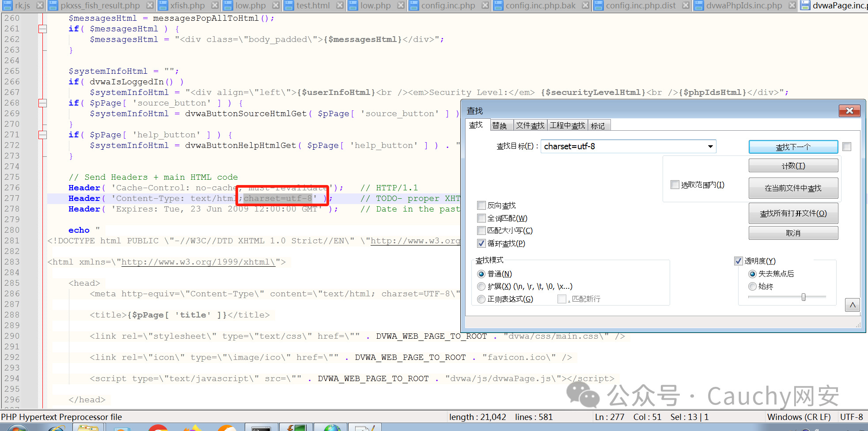Collapse the code fold at line 268
The height and width of the screenshot is (431, 868).
(x=43, y=103)
